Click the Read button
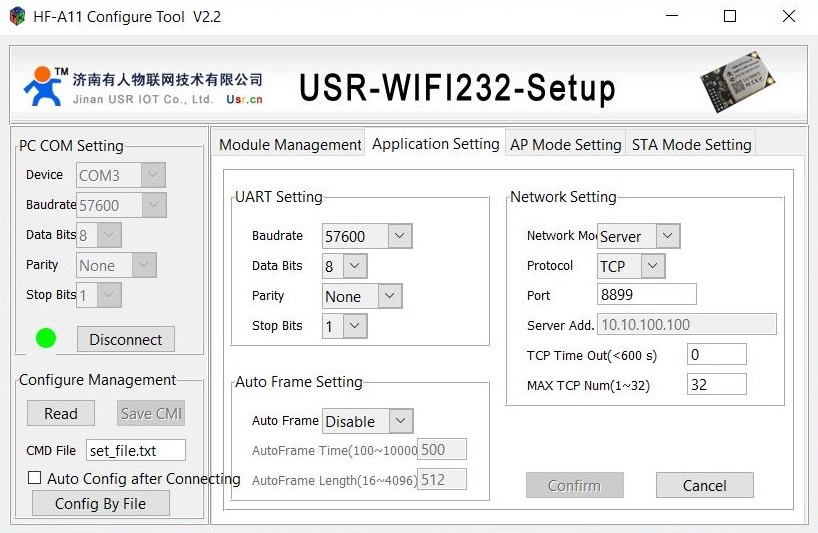Image resolution: width=818 pixels, height=533 pixels. [61, 413]
